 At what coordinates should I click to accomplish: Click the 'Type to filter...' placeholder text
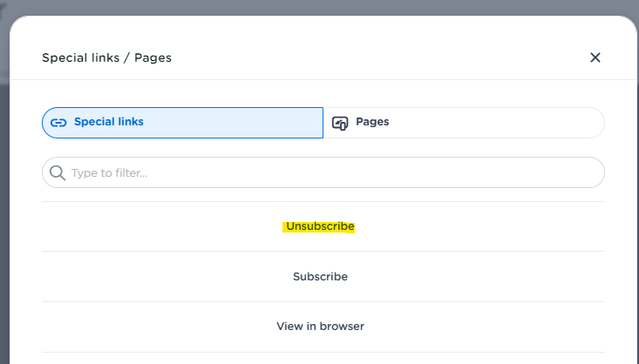tap(109, 173)
